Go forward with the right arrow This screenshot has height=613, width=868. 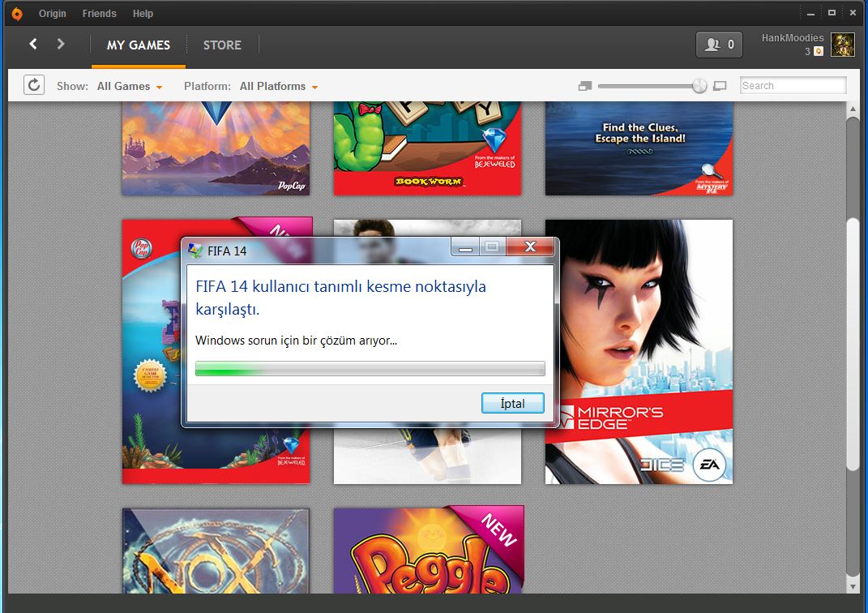click(60, 44)
